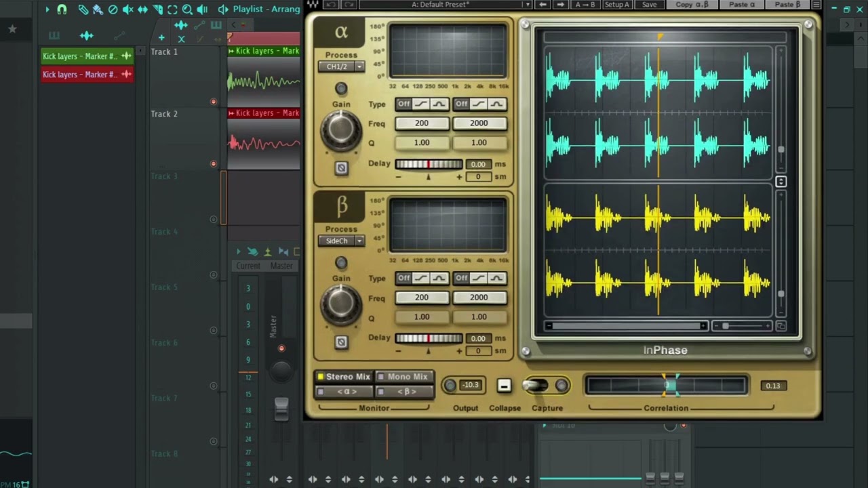Toggle the magnet snap icon in playlist toolbar
The width and height of the screenshot is (868, 488).
pos(62,9)
